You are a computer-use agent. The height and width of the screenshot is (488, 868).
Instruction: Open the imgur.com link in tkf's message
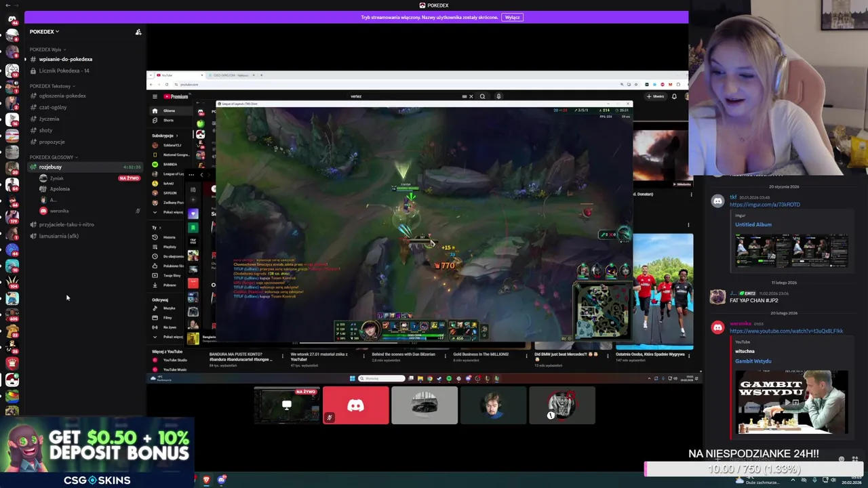765,205
